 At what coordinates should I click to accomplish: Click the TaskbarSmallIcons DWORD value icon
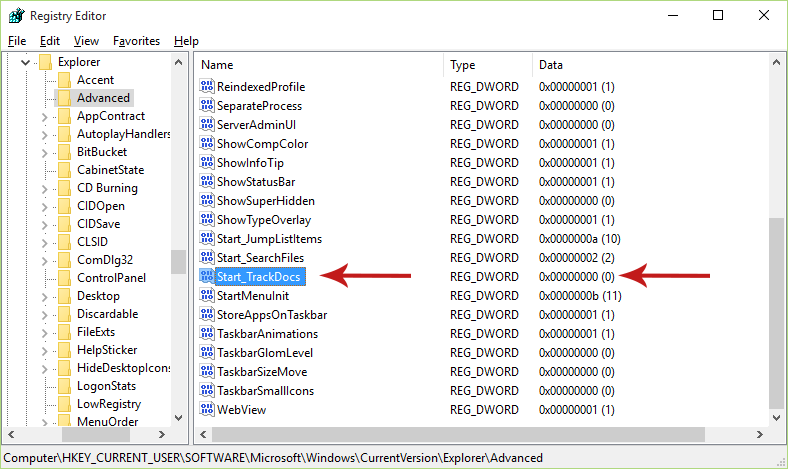[207, 390]
